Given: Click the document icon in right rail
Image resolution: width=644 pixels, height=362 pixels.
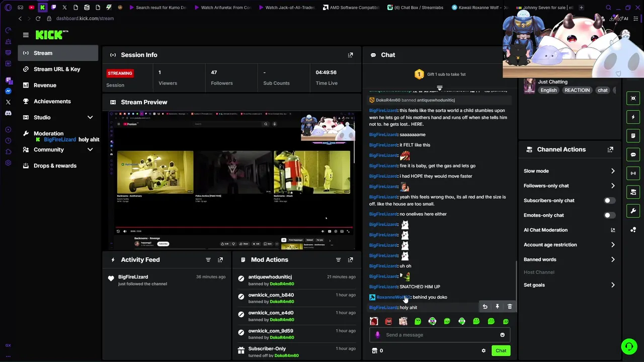Looking at the screenshot, I should (x=633, y=136).
